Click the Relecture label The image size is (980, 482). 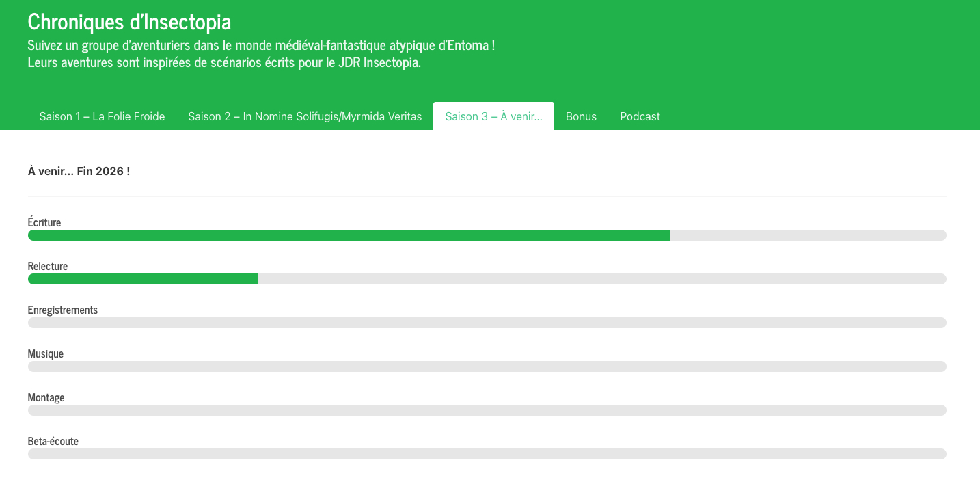pyautogui.click(x=48, y=266)
